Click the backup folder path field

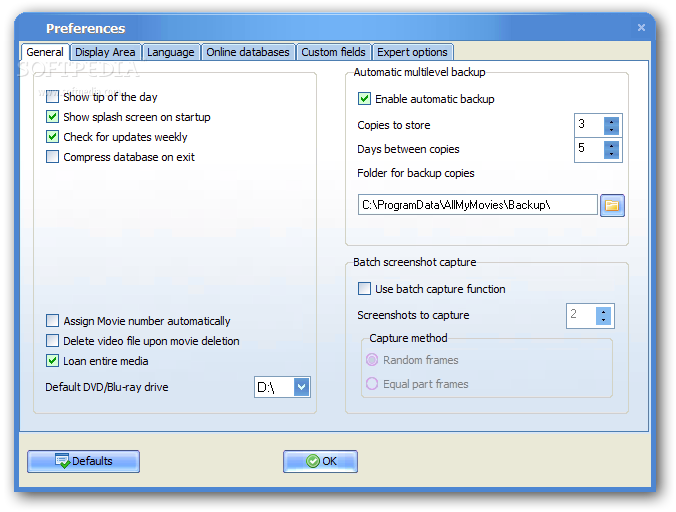tap(477, 205)
